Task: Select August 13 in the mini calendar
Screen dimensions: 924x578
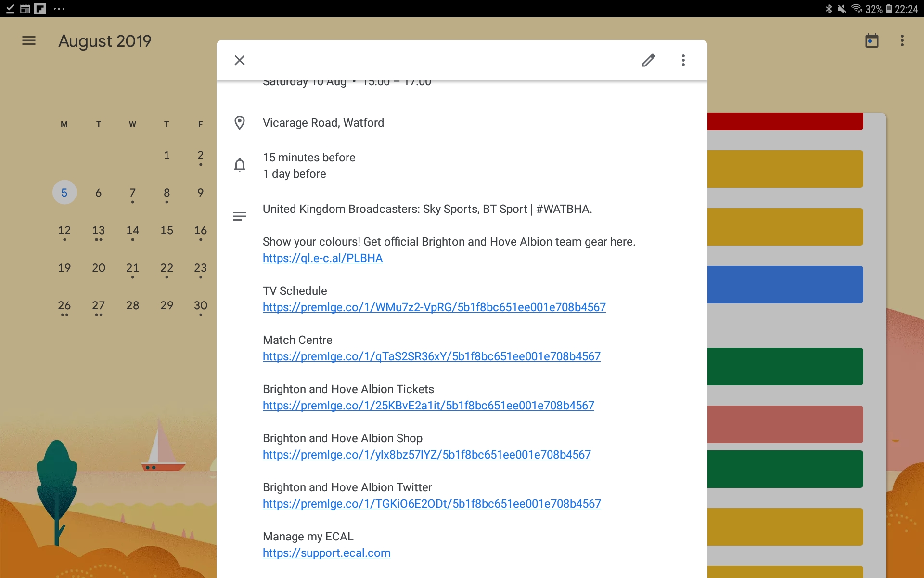Action: (98, 230)
